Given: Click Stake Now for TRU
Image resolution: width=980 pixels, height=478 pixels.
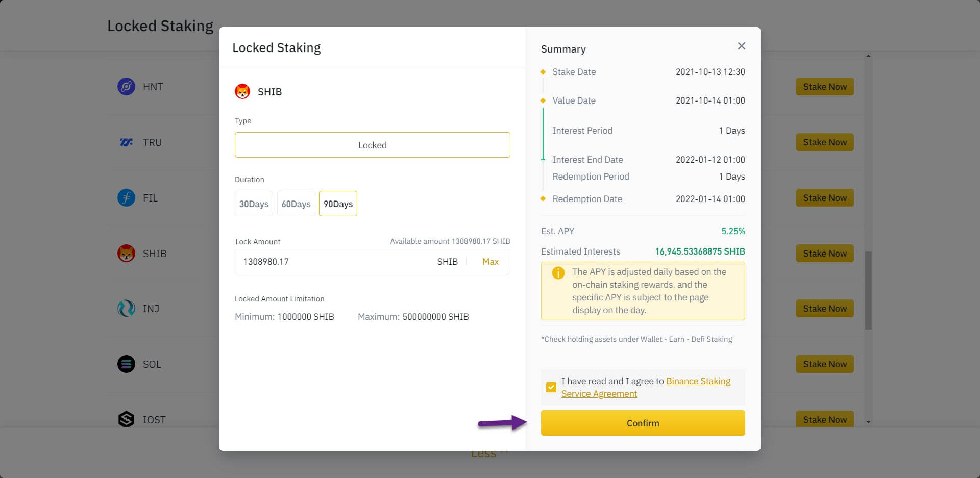Looking at the screenshot, I should pyautogui.click(x=825, y=142).
